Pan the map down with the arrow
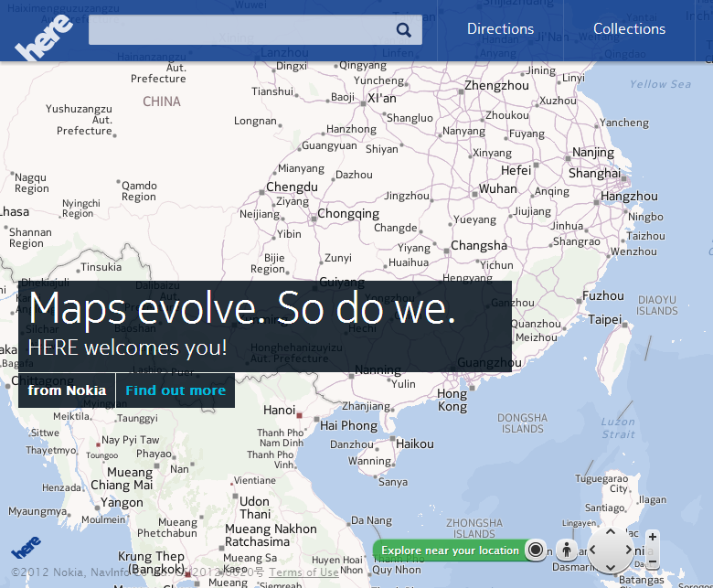 click(611, 568)
